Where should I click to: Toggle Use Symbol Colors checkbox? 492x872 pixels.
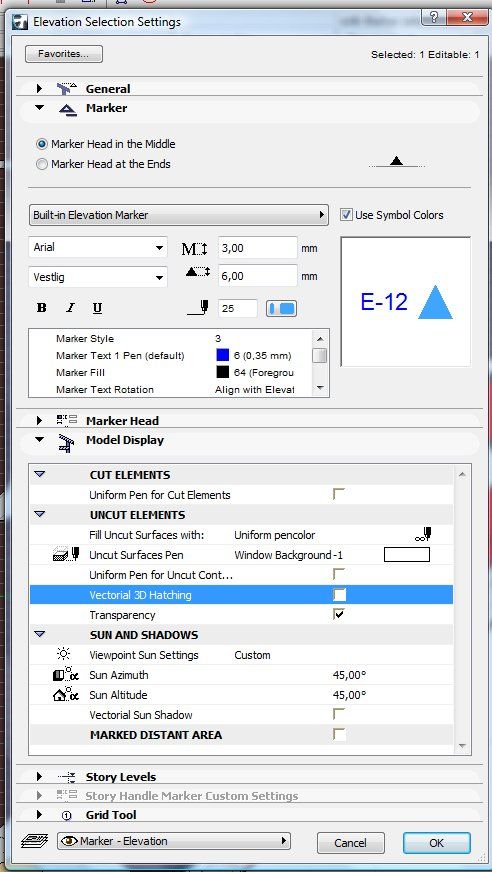[x=346, y=215]
